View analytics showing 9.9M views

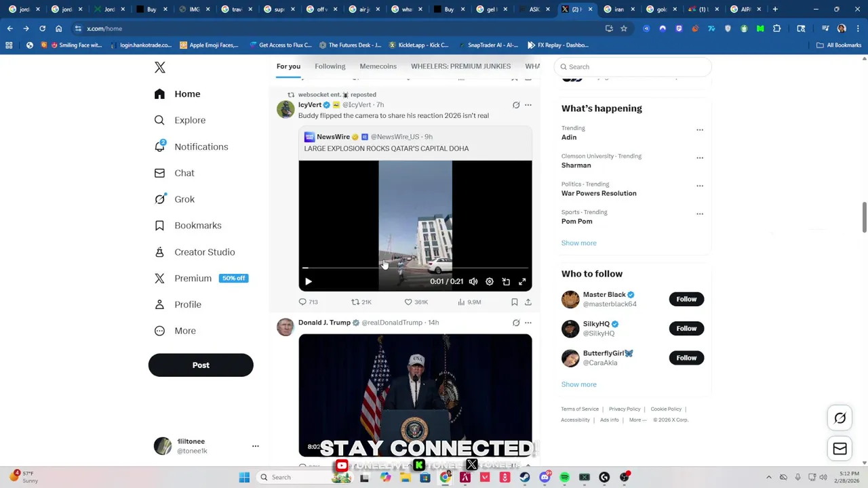(469, 302)
